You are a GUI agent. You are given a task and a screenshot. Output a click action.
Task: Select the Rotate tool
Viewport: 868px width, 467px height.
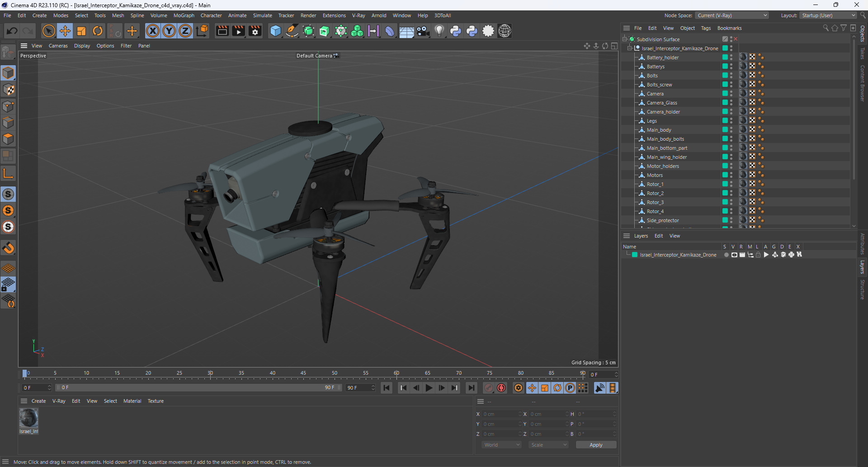(x=98, y=31)
